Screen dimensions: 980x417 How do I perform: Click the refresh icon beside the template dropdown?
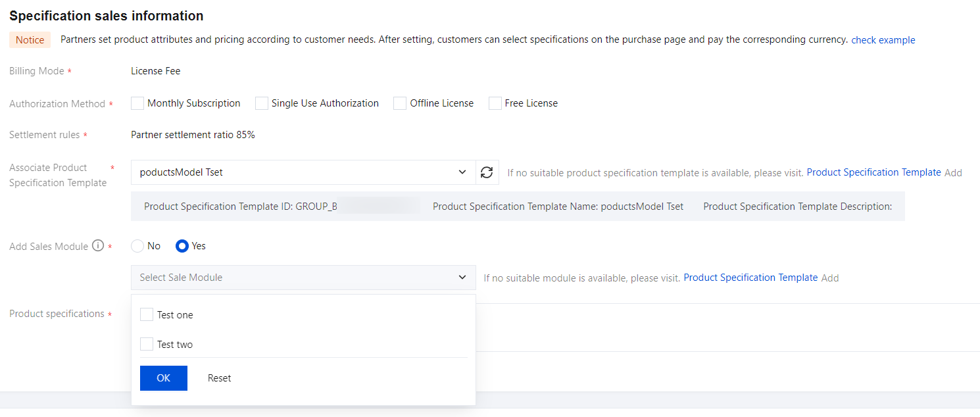point(487,172)
